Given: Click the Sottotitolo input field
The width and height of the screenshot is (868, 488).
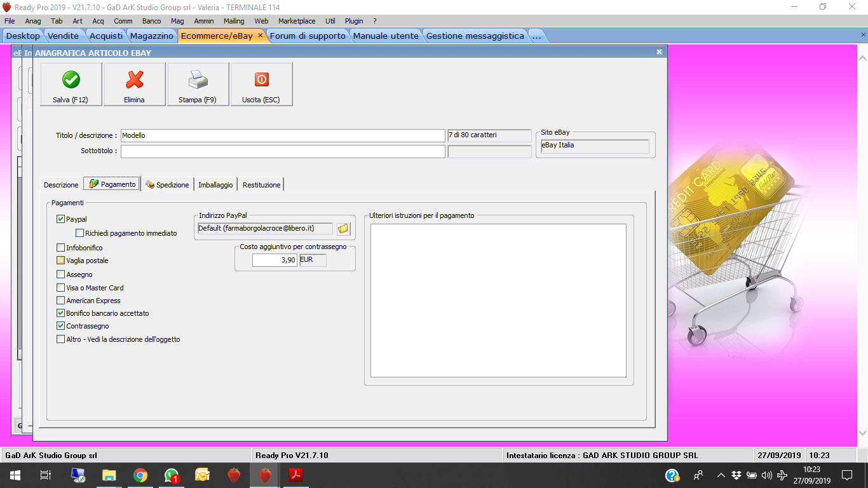Looking at the screenshot, I should [283, 151].
